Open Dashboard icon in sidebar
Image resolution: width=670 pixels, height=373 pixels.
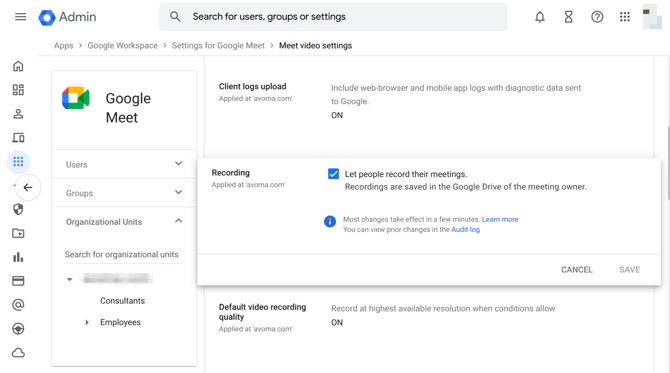pyautogui.click(x=18, y=90)
